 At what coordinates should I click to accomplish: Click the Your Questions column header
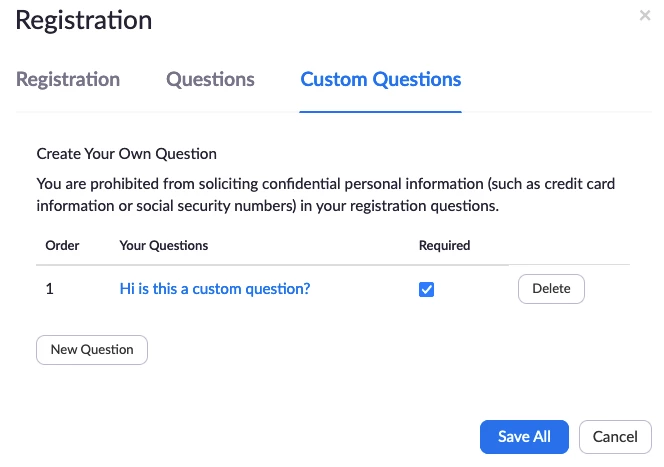coord(164,245)
